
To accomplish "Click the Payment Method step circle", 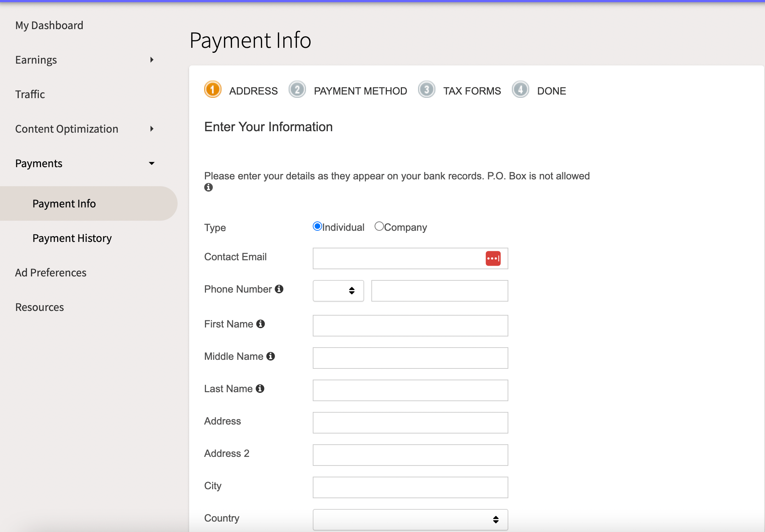I will point(297,90).
